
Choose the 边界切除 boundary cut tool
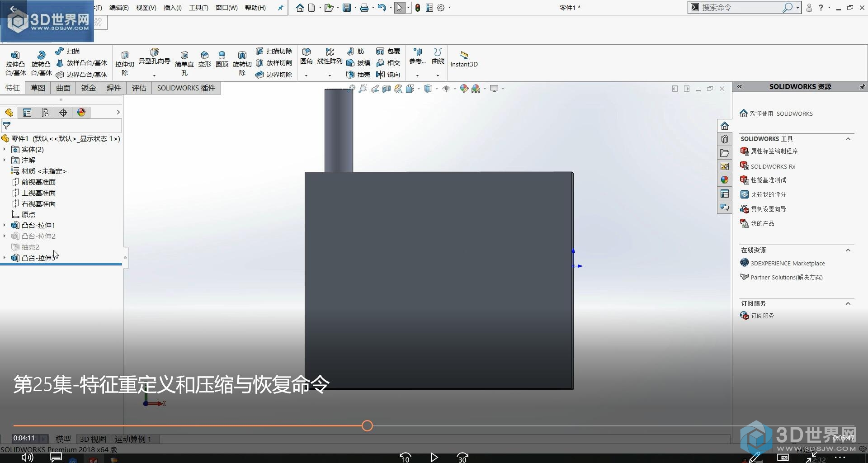point(274,75)
